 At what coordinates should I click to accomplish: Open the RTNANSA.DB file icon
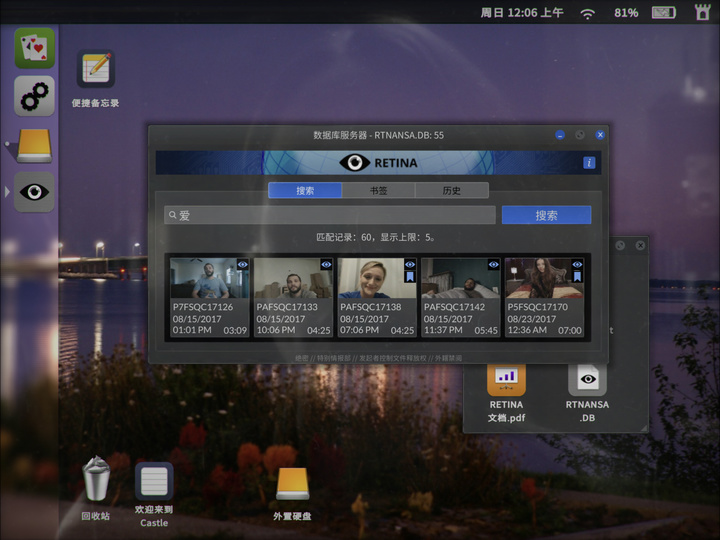click(x=588, y=380)
